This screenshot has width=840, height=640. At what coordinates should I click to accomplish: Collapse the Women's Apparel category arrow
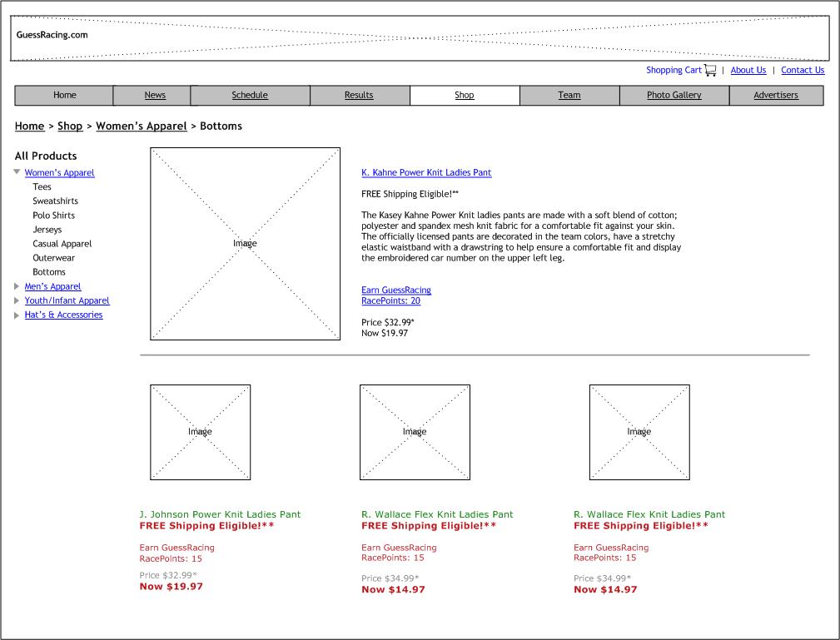17,172
